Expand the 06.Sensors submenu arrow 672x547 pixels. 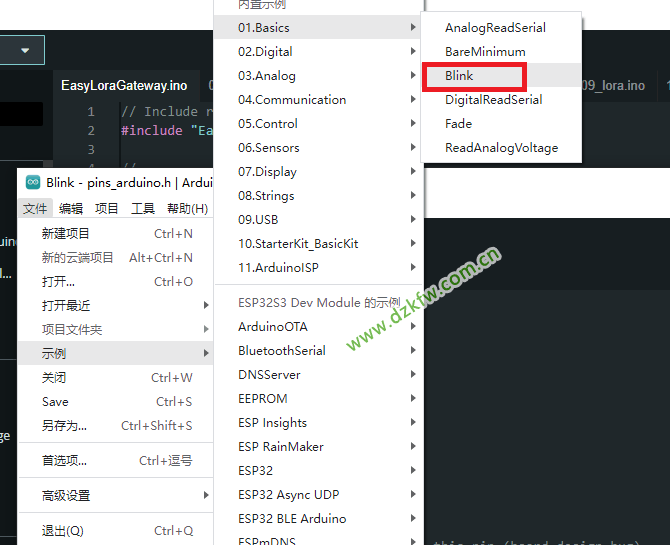pyautogui.click(x=412, y=148)
